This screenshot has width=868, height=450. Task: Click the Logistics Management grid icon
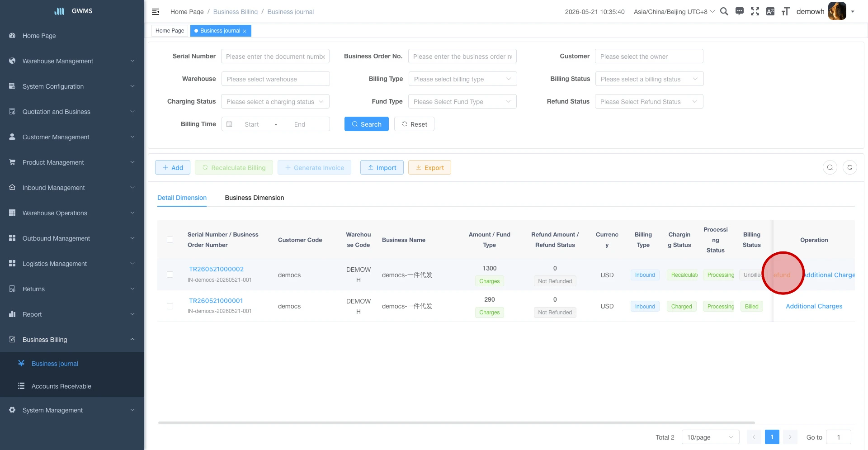(12, 263)
